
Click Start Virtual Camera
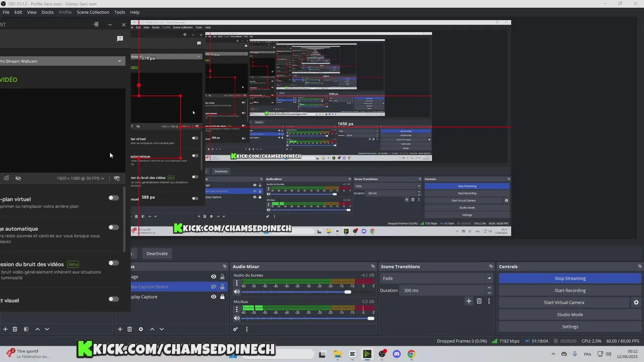[x=564, y=303]
